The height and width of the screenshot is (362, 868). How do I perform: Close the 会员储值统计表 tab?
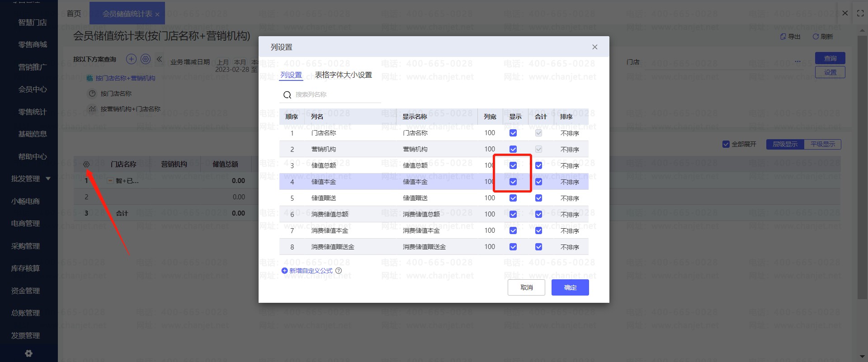click(157, 14)
